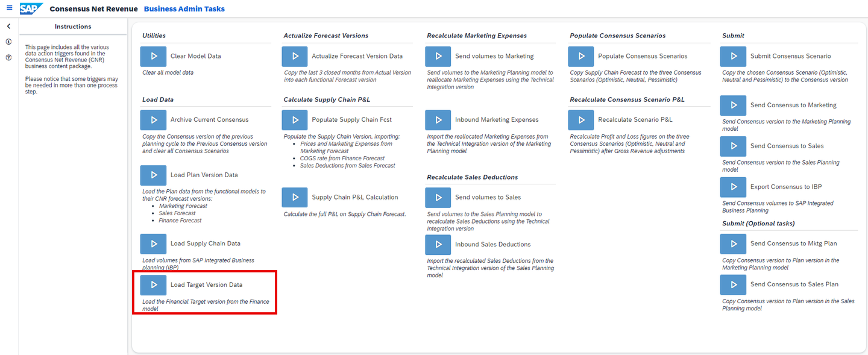This screenshot has height=355, width=868.
Task: Run Actualize Forecast Version Data trigger
Action: coord(295,56)
